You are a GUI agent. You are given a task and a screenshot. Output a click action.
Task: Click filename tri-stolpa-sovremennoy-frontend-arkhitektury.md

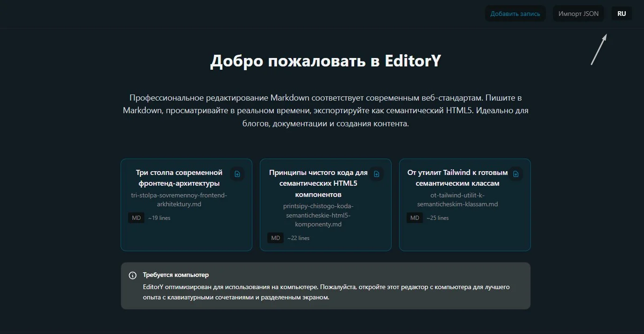pyautogui.click(x=179, y=200)
